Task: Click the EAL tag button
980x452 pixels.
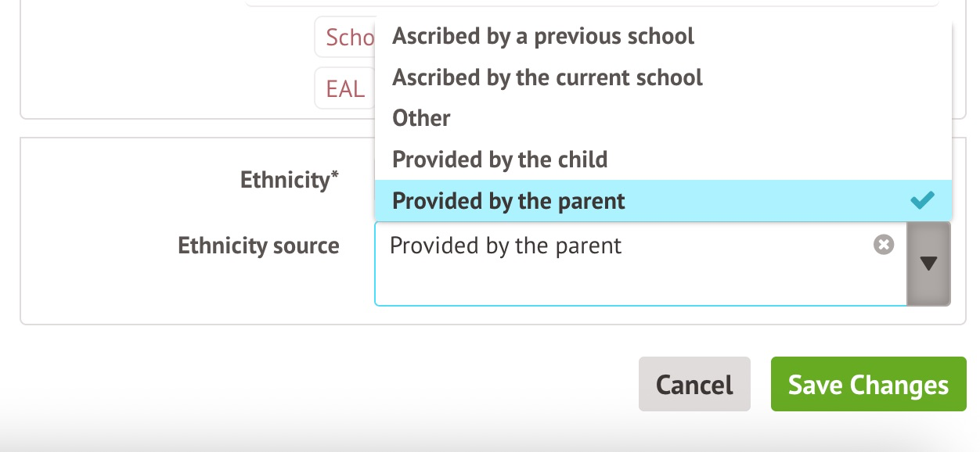Action: pos(345,89)
